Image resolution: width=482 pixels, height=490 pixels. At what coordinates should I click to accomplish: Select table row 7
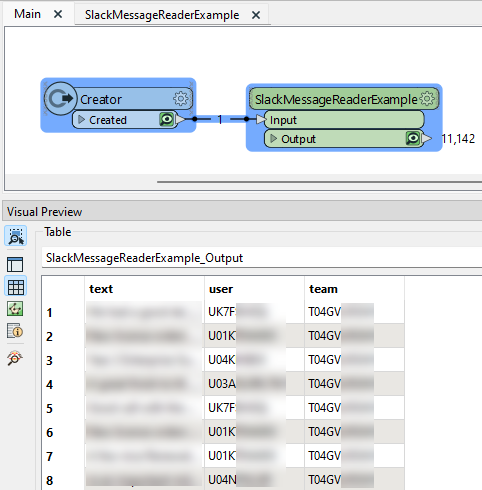[x=49, y=456]
